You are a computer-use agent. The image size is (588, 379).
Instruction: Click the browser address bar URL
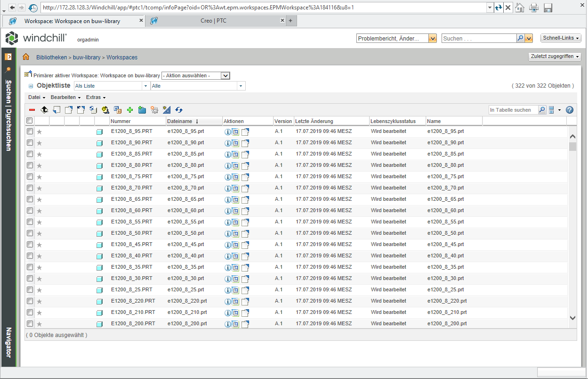[264, 8]
